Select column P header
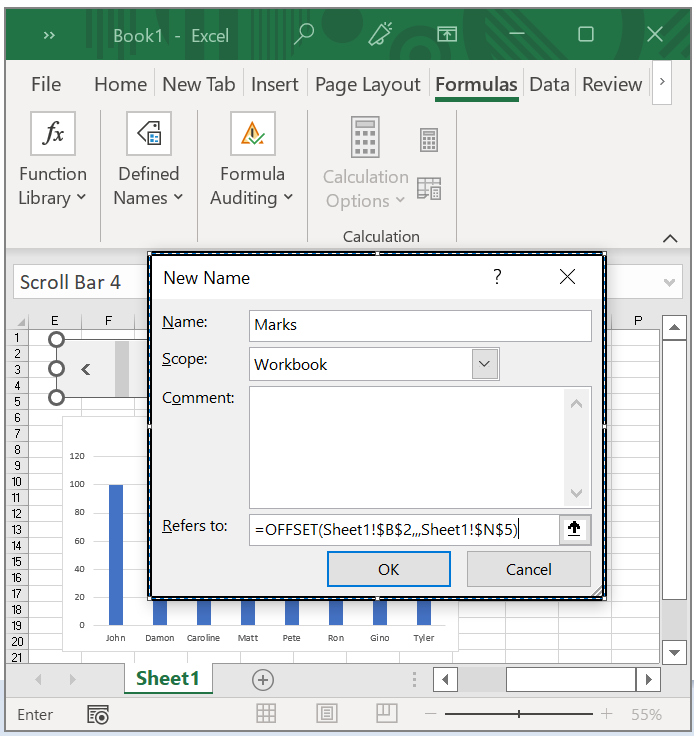Image resolution: width=694 pixels, height=736 pixels. click(638, 321)
